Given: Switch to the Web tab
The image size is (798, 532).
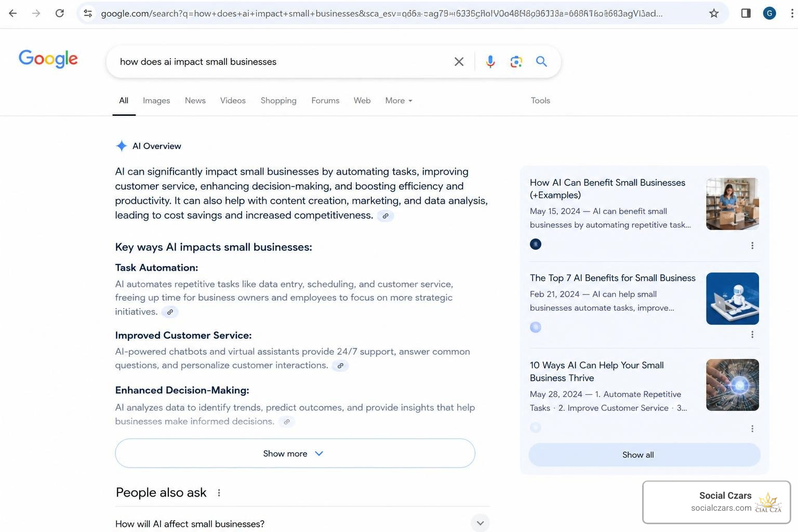Looking at the screenshot, I should [x=362, y=101].
